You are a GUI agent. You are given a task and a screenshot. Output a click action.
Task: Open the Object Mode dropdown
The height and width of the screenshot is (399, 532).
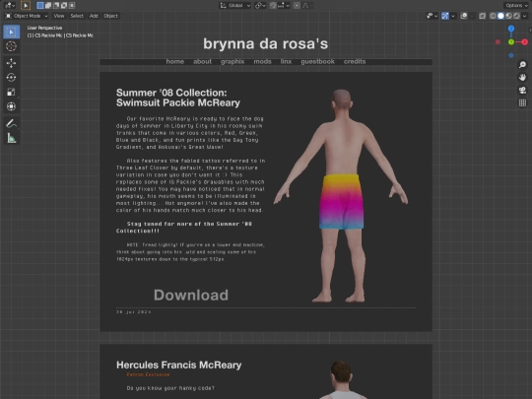point(27,16)
